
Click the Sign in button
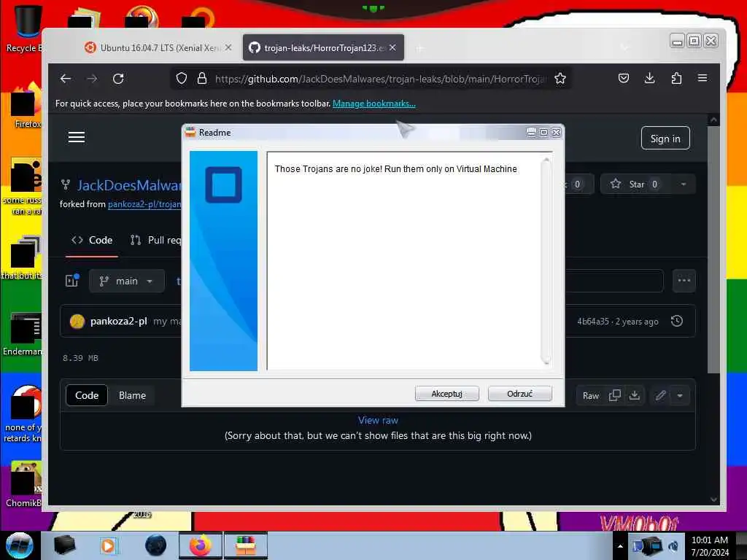tap(665, 139)
